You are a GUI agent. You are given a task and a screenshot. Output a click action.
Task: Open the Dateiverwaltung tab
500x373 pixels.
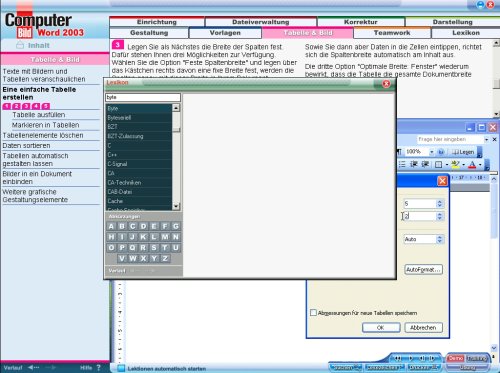(x=261, y=22)
